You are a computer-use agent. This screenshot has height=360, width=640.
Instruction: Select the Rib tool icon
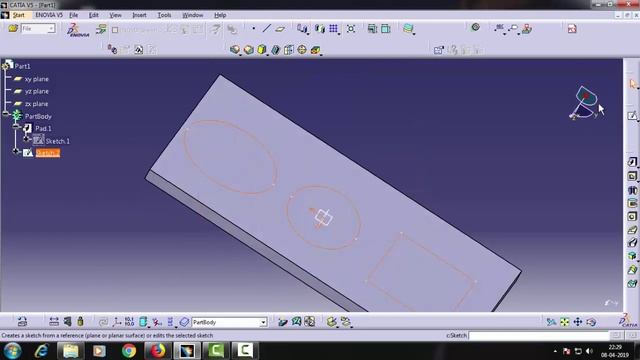point(632,230)
